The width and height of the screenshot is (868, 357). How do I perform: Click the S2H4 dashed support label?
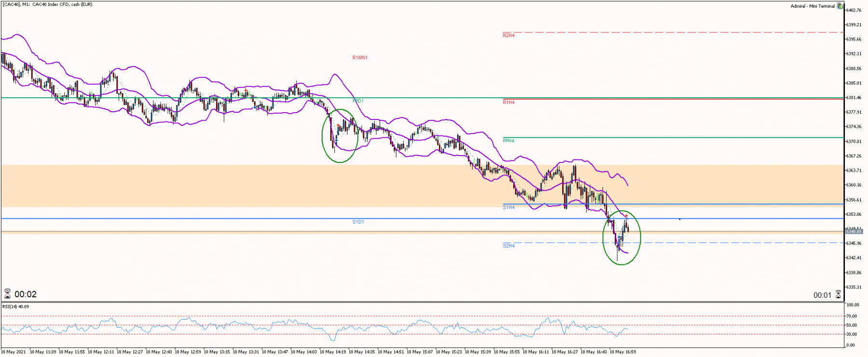click(x=508, y=246)
